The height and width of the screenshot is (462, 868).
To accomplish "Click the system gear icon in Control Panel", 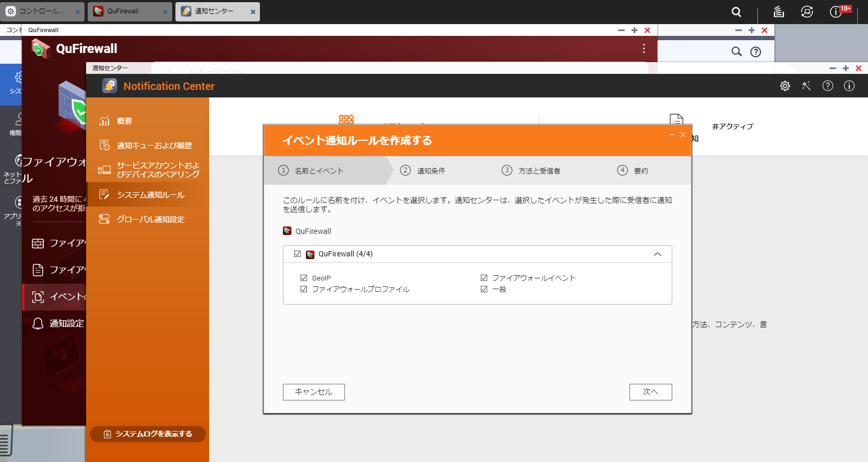I will click(x=18, y=78).
